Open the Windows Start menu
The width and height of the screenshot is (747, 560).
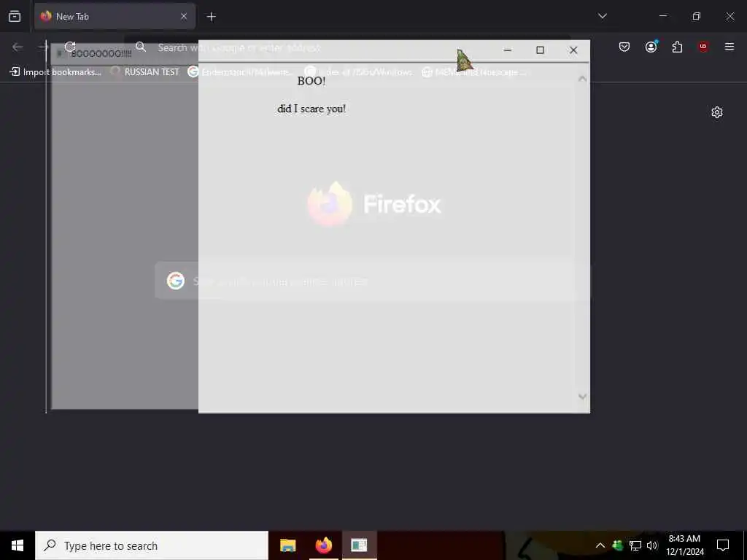(x=18, y=545)
